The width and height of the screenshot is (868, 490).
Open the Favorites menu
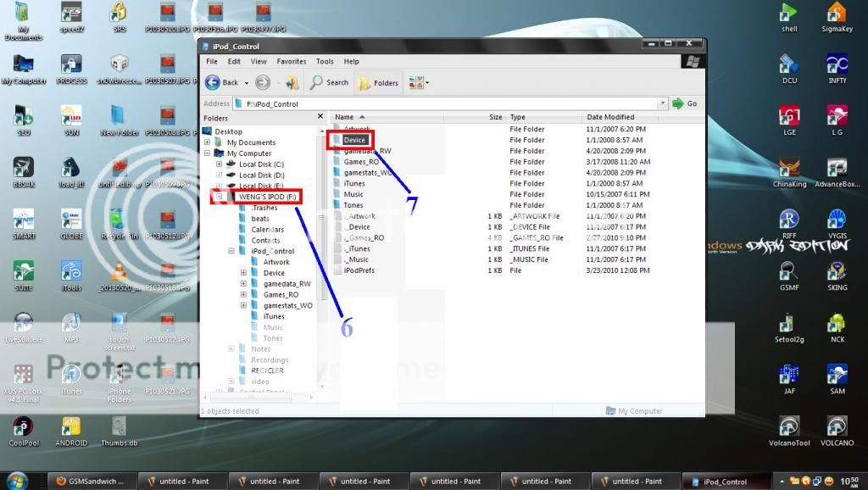coord(291,61)
